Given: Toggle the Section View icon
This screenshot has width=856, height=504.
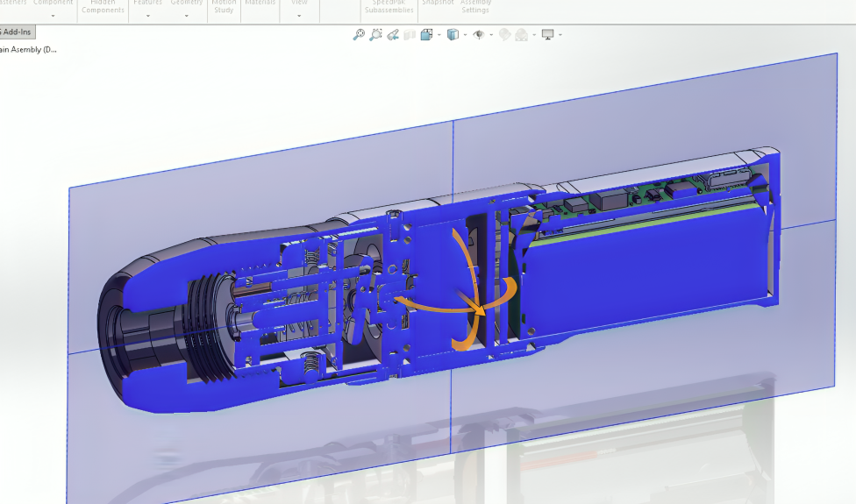Looking at the screenshot, I should 410,35.
